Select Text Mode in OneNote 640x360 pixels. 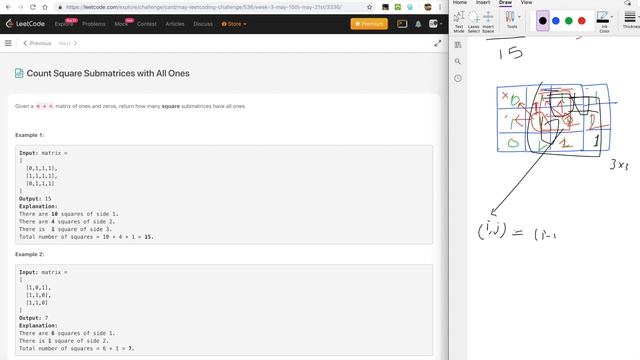[459, 22]
